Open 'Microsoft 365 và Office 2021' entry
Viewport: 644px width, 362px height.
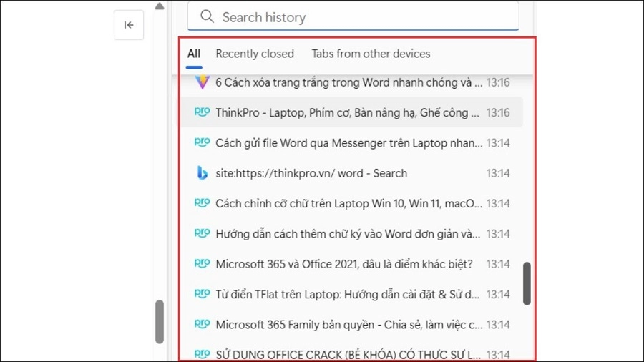pyautogui.click(x=344, y=264)
